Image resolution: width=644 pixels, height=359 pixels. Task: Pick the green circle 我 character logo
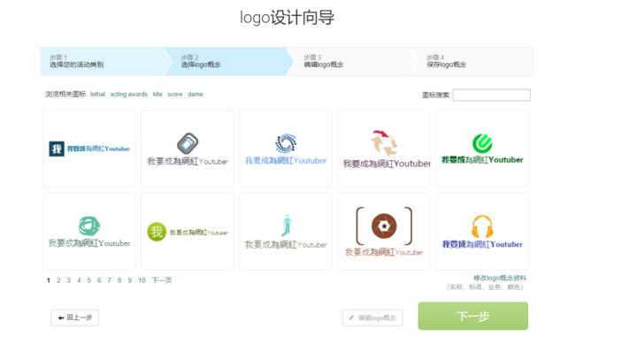tap(188, 232)
